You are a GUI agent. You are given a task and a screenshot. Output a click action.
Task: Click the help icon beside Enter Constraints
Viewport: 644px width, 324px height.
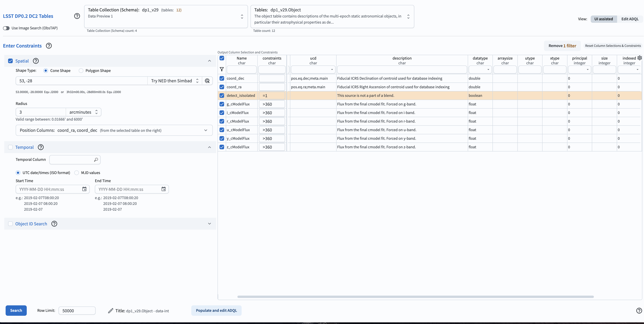49,46
